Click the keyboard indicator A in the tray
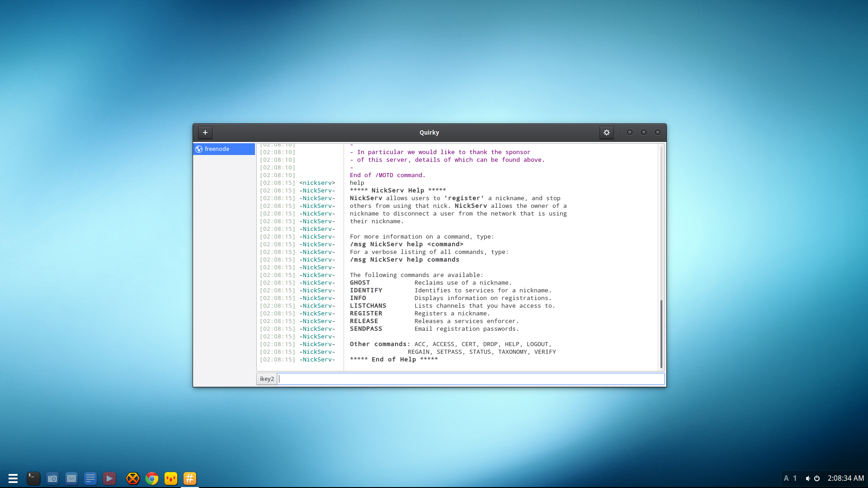The image size is (868, 488). (786, 479)
